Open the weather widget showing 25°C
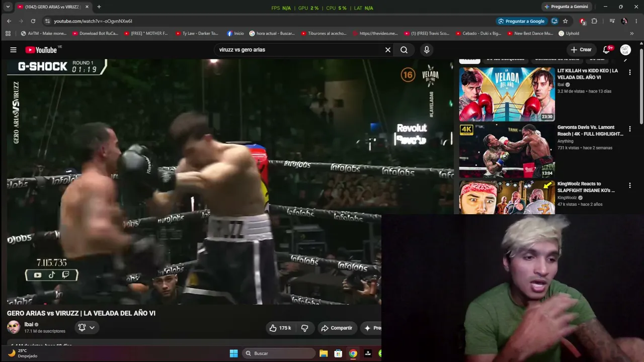 click(22, 353)
